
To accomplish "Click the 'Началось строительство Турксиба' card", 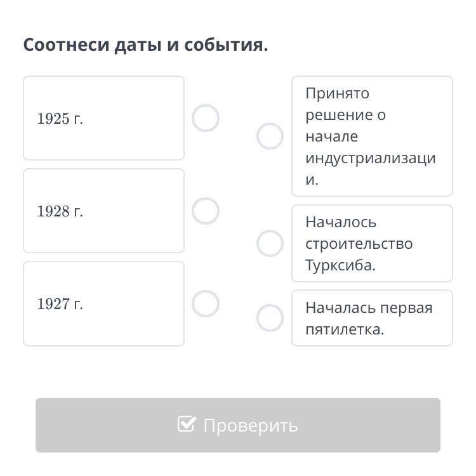I will [x=372, y=244].
